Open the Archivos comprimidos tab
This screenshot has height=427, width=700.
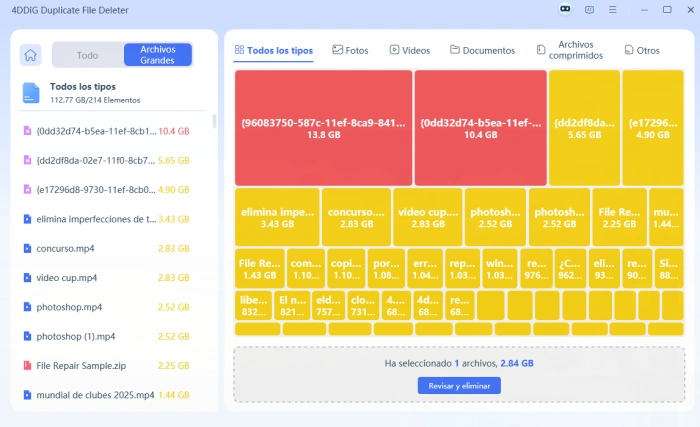[x=570, y=50]
